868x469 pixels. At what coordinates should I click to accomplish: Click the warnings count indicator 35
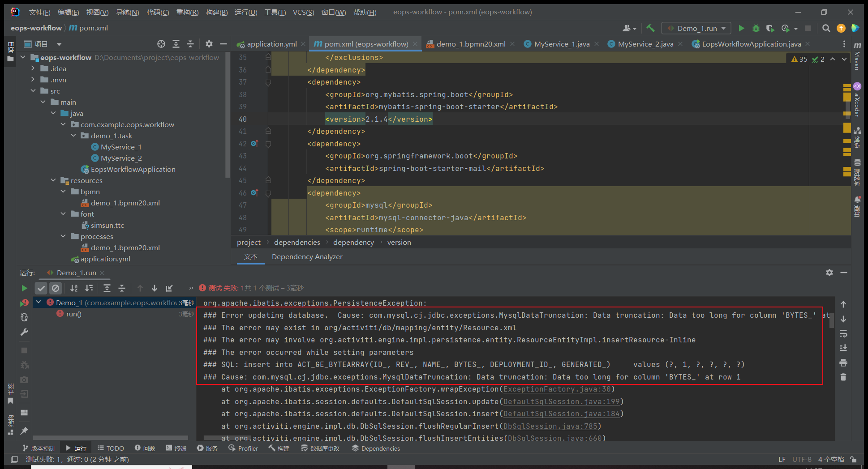[799, 59]
